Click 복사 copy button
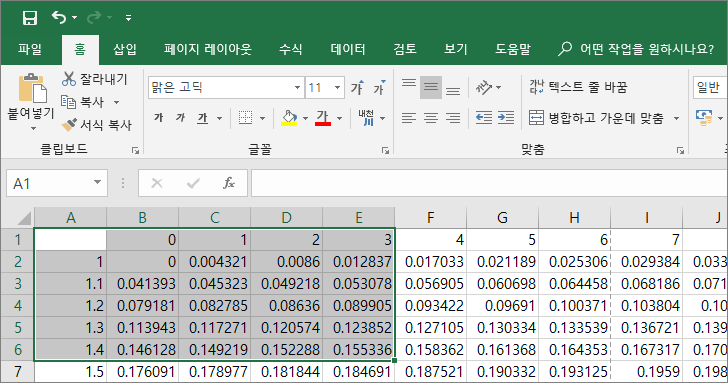 click(84, 102)
